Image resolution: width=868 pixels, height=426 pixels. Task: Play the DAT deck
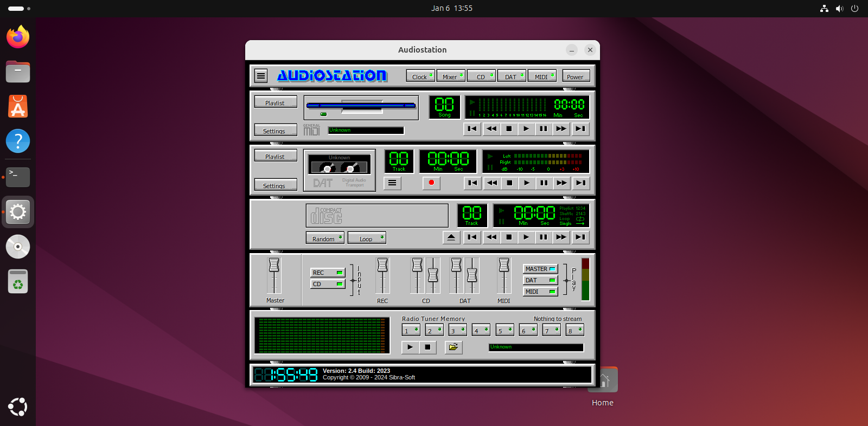pyautogui.click(x=527, y=183)
